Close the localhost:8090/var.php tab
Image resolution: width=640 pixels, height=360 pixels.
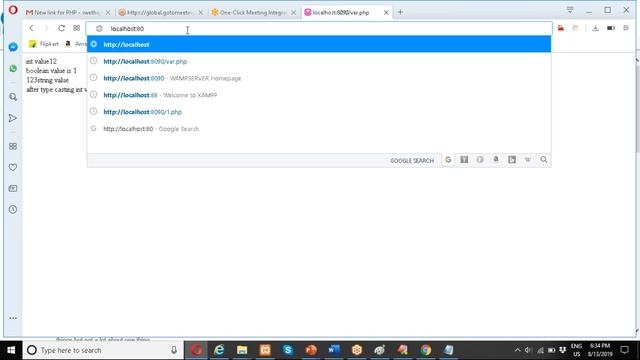[386, 13]
